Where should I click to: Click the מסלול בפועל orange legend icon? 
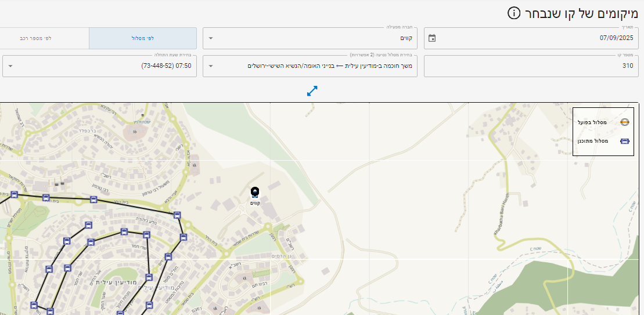pyautogui.click(x=625, y=122)
